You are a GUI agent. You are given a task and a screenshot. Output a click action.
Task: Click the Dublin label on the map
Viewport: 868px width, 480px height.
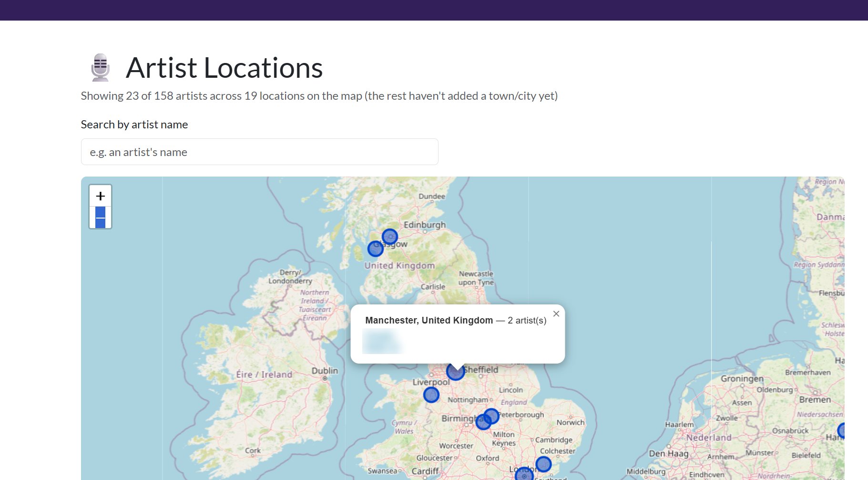pyautogui.click(x=325, y=371)
